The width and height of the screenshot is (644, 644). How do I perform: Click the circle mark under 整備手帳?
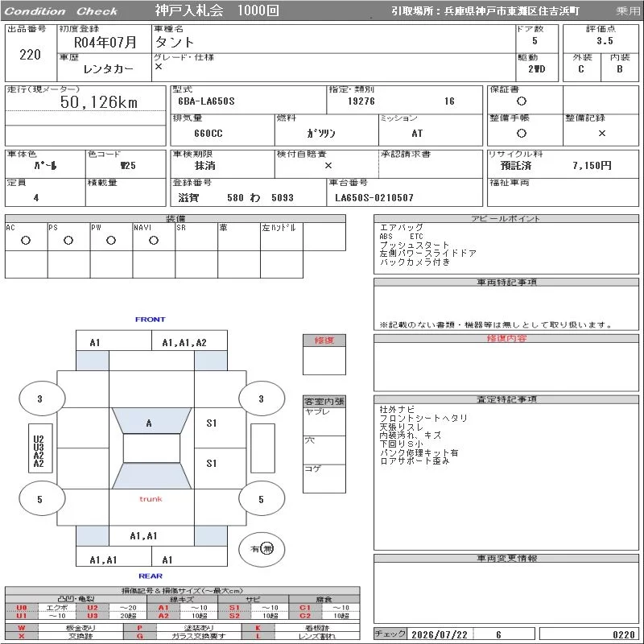click(521, 133)
